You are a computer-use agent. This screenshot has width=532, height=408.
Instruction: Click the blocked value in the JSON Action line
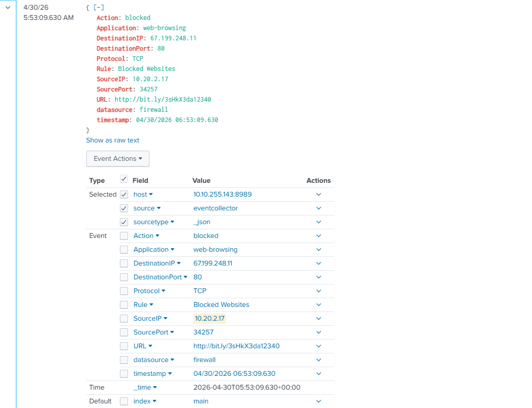[138, 18]
